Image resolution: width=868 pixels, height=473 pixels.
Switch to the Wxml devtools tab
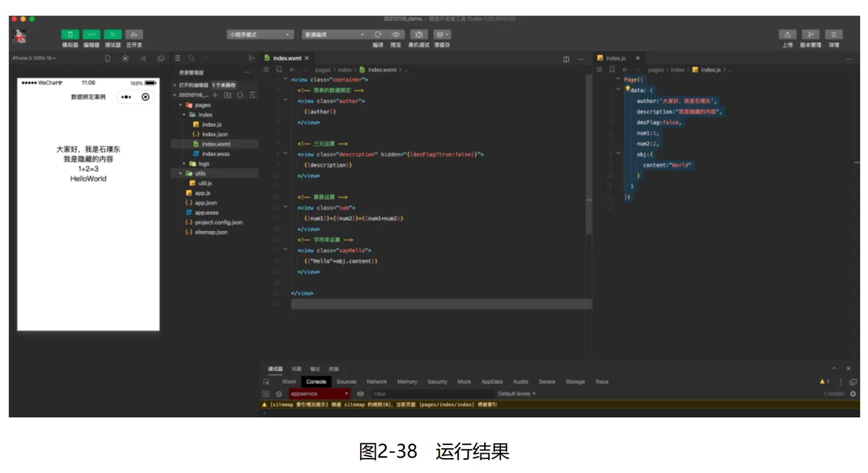290,382
